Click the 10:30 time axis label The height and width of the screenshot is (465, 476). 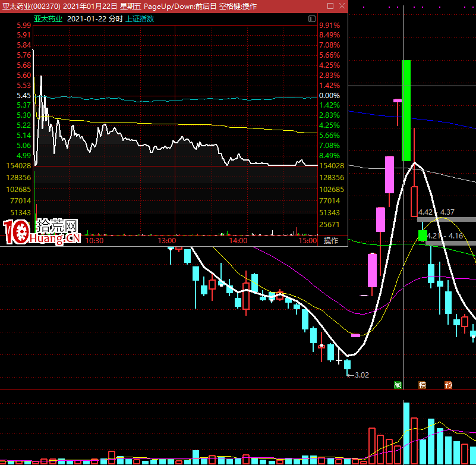coord(94,241)
